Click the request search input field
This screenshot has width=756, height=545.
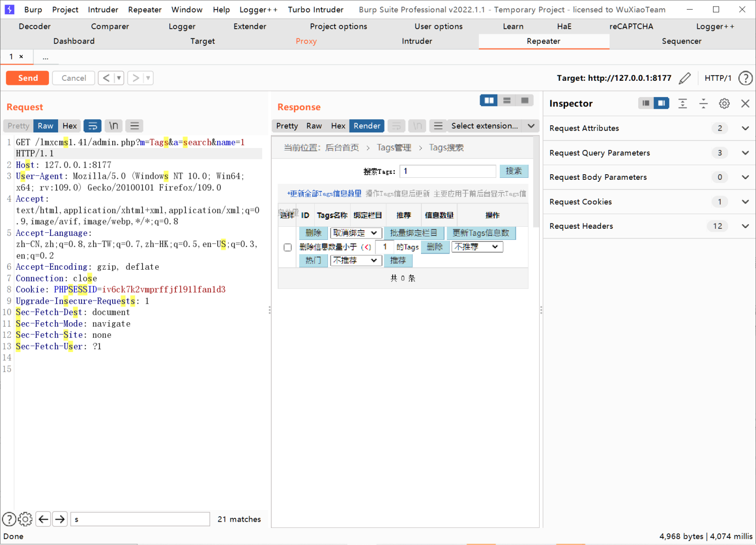click(x=140, y=519)
